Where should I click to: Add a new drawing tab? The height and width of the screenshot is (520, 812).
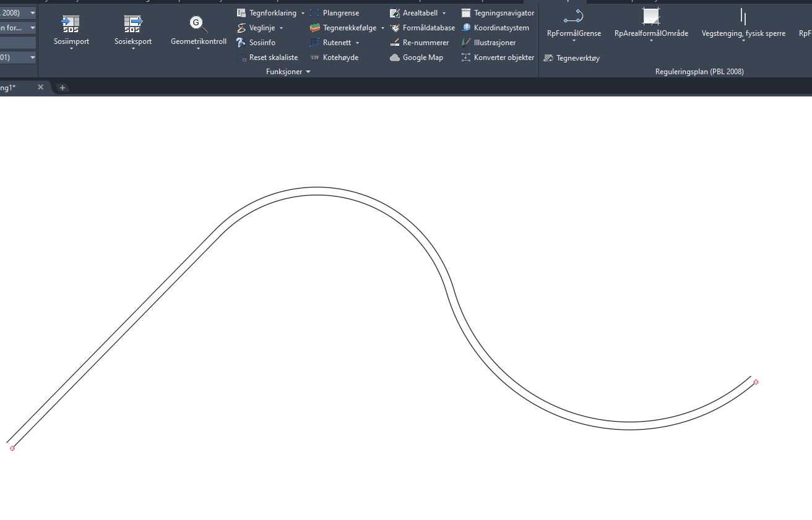point(63,88)
